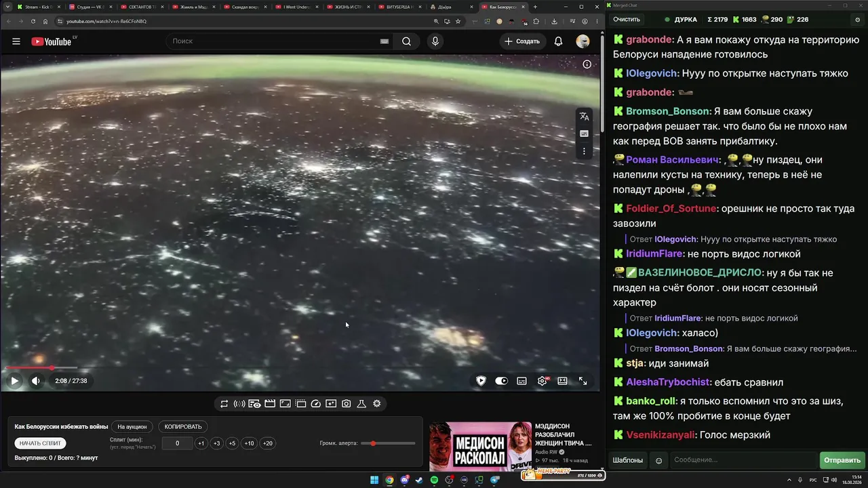Screen dimensions: 868x488
Task: Add +5 minutes to split
Action: (232, 443)
